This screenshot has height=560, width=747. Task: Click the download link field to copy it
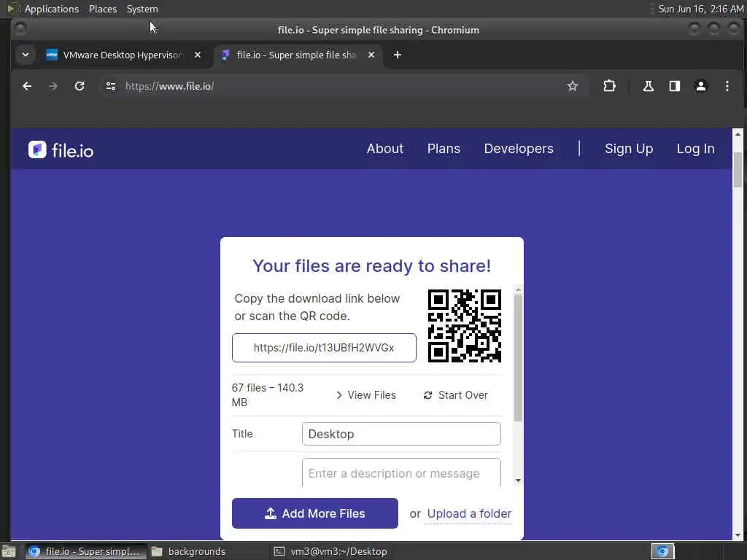tap(324, 348)
